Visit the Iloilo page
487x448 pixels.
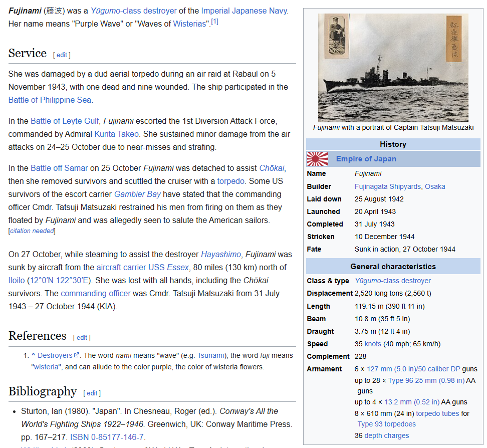click(x=17, y=281)
